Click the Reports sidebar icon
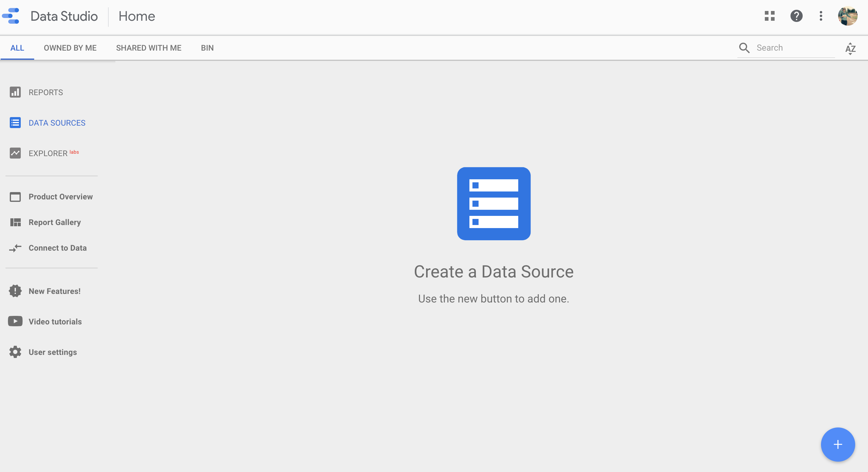The height and width of the screenshot is (472, 868). pyautogui.click(x=15, y=92)
